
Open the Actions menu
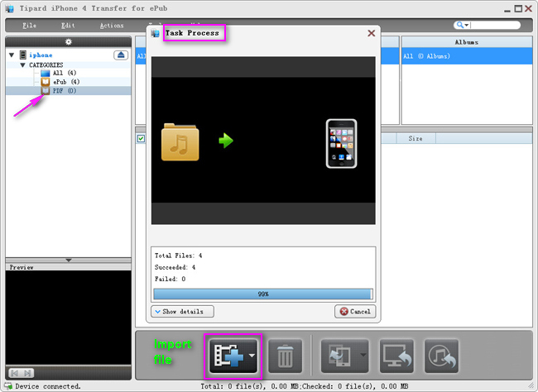pos(111,26)
